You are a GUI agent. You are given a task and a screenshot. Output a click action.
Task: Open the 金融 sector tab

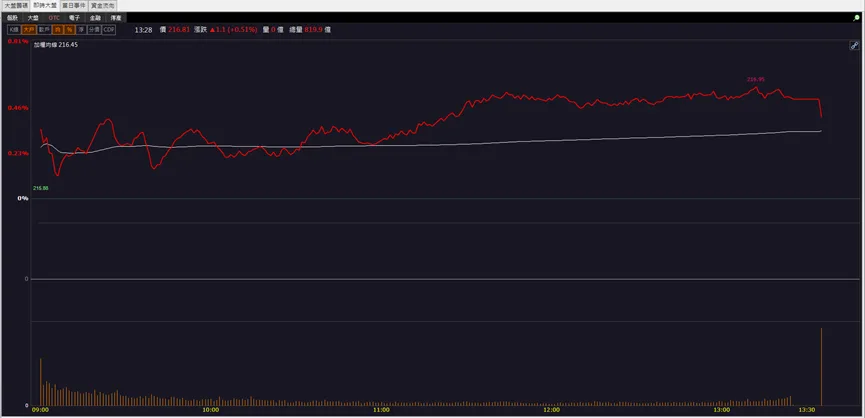tap(95, 18)
